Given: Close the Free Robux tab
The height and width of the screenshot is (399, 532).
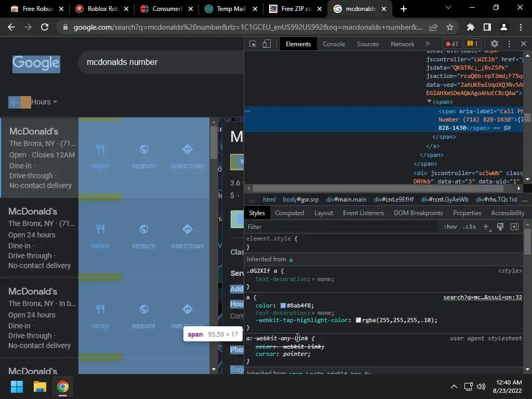Looking at the screenshot, I should (x=61, y=9).
